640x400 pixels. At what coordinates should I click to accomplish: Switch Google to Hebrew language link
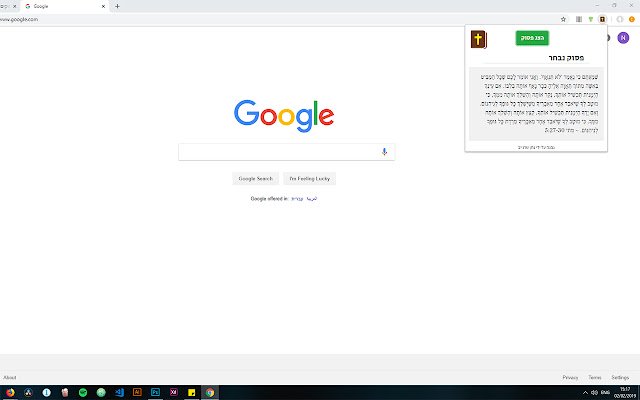[x=297, y=199]
